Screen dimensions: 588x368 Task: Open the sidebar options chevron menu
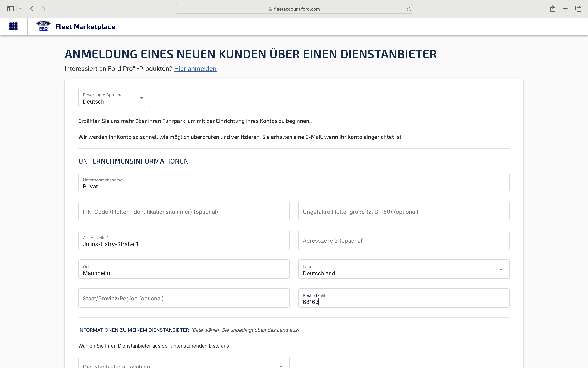click(20, 9)
